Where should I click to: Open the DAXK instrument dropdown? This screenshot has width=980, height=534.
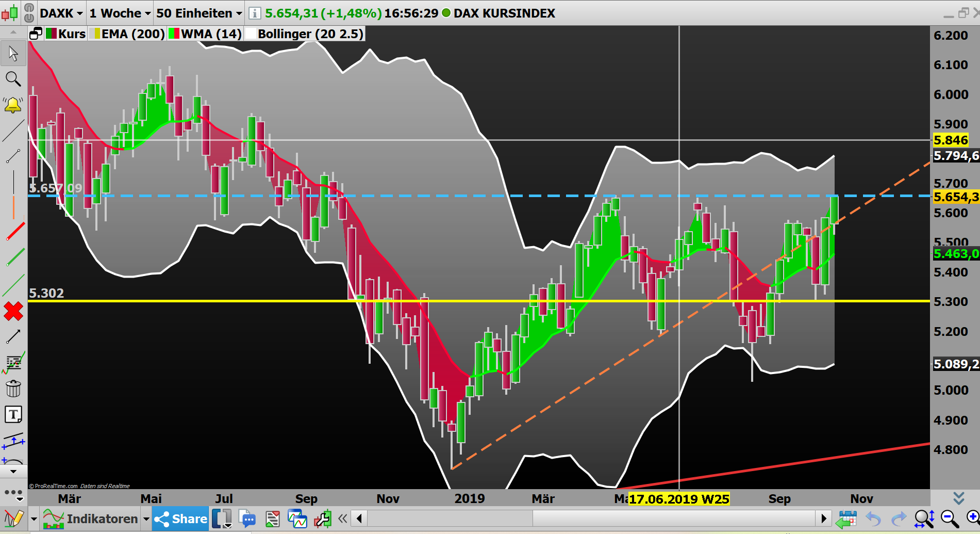(x=60, y=13)
